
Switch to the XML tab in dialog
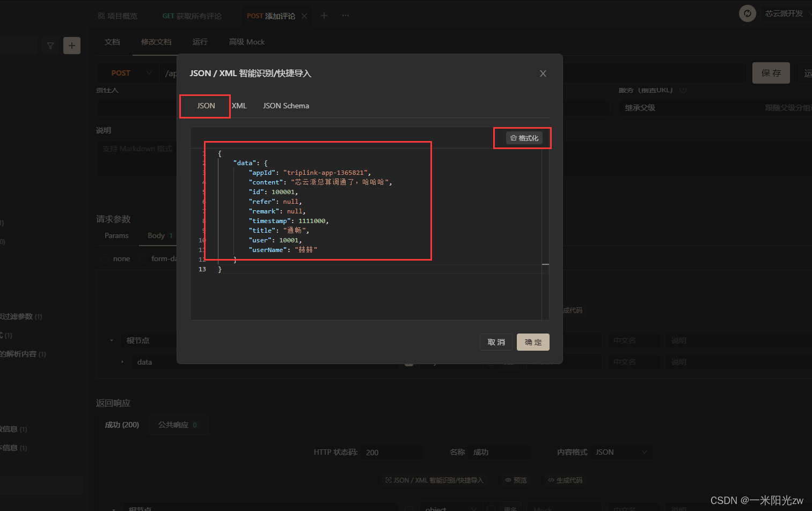[239, 106]
